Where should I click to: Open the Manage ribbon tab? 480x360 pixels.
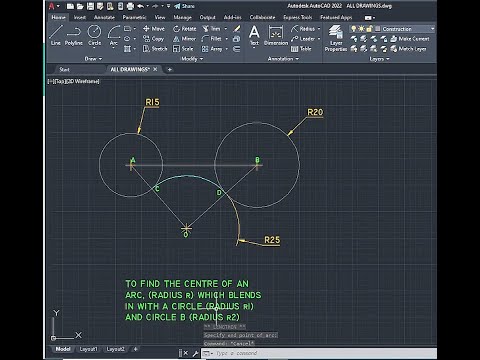(182, 17)
